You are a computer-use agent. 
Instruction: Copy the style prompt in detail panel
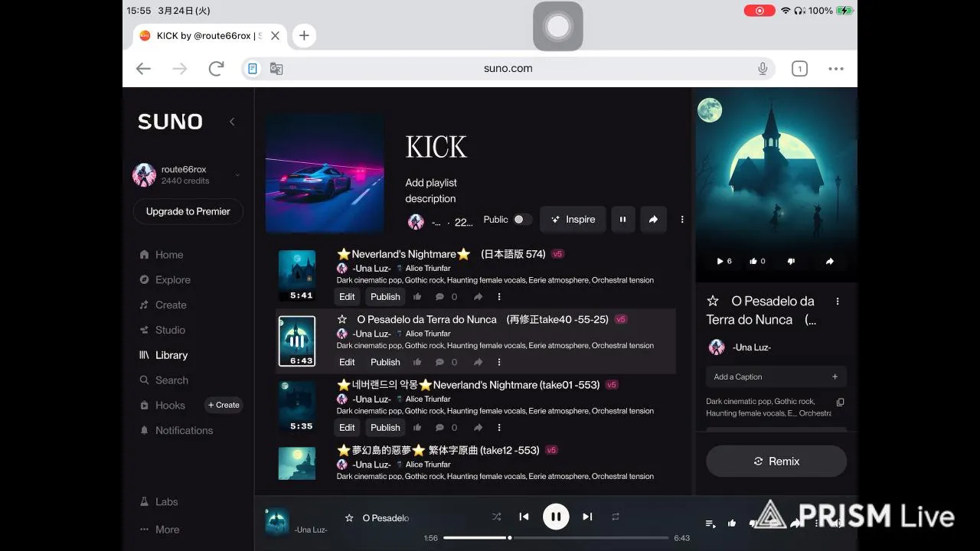(x=840, y=402)
